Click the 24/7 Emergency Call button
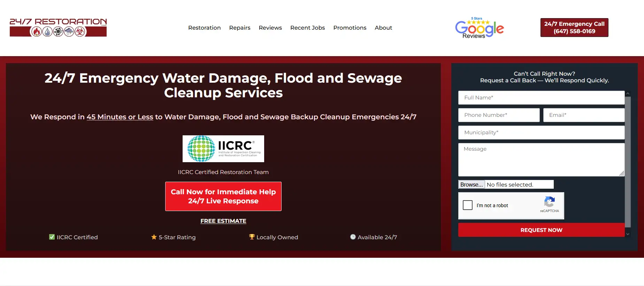The image size is (644, 286). (574, 28)
